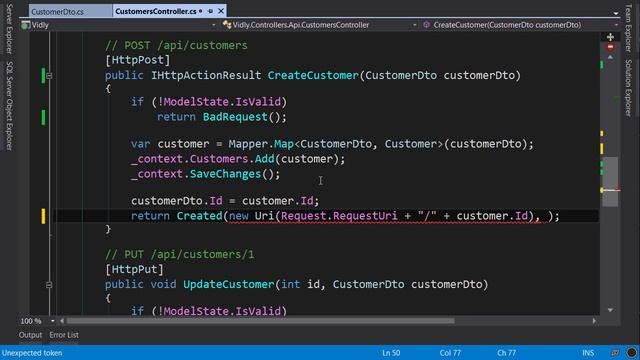This screenshot has height=360, width=640.
Task: Click the [HttpPut] attribute text
Action: pyautogui.click(x=134, y=270)
